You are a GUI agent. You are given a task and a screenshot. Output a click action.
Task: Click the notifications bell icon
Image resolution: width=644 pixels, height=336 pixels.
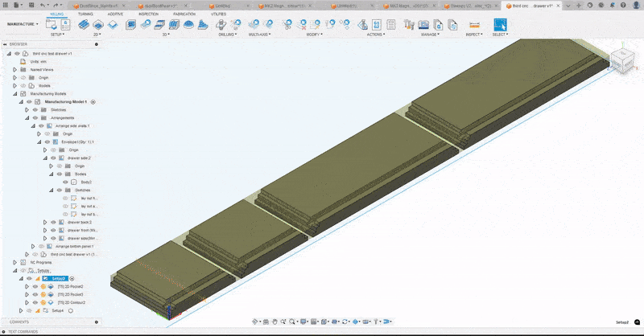[x=612, y=6]
